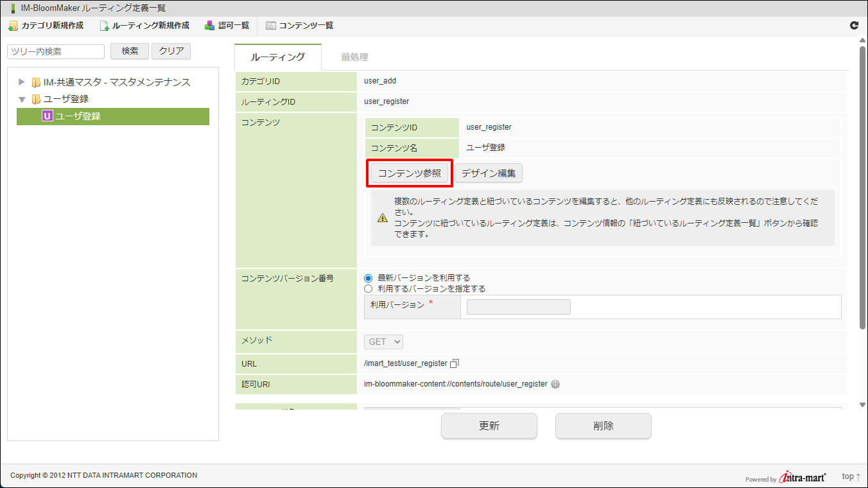
Task: Open ルーティング新規作成 from the toolbar
Action: point(144,26)
